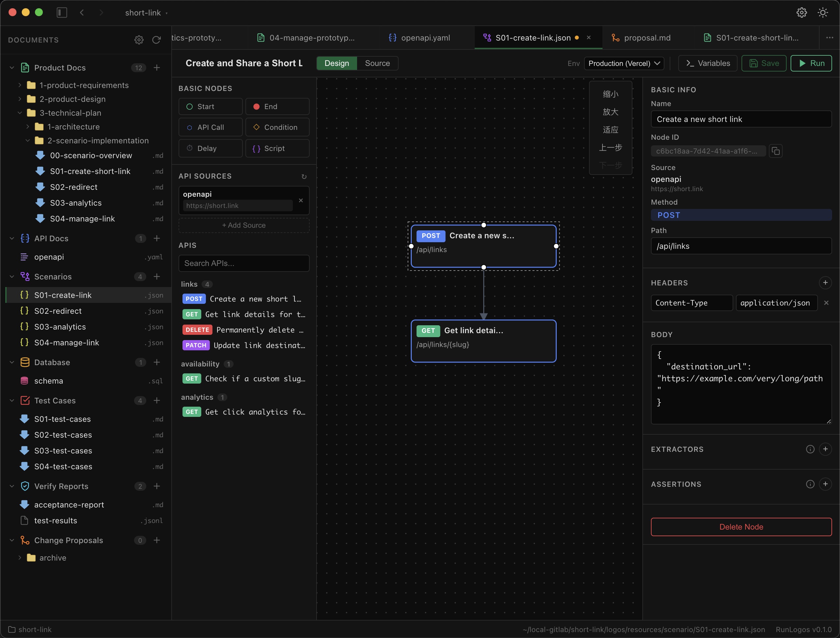The height and width of the screenshot is (638, 840).
Task: Refresh the API Sources list
Action: tap(304, 176)
